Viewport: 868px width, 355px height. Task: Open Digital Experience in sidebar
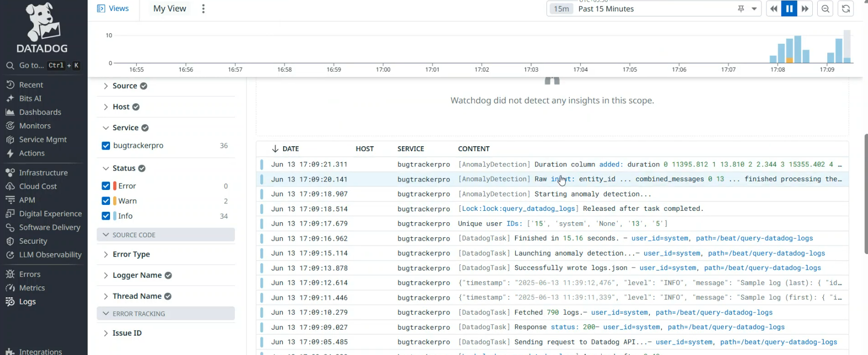pos(50,214)
